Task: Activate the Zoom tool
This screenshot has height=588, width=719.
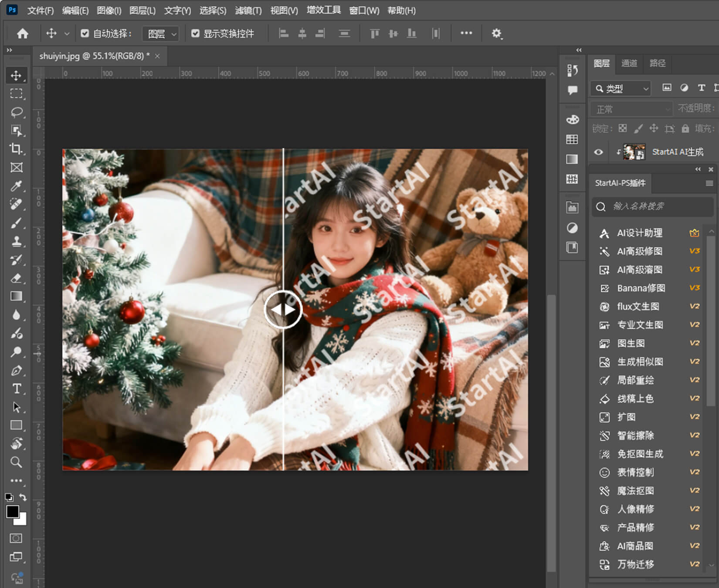Action: click(x=17, y=462)
